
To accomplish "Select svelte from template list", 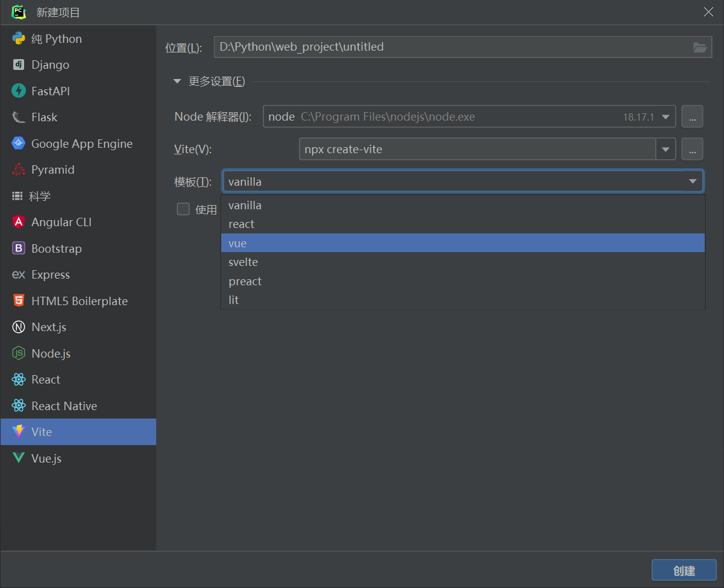I will click(463, 262).
